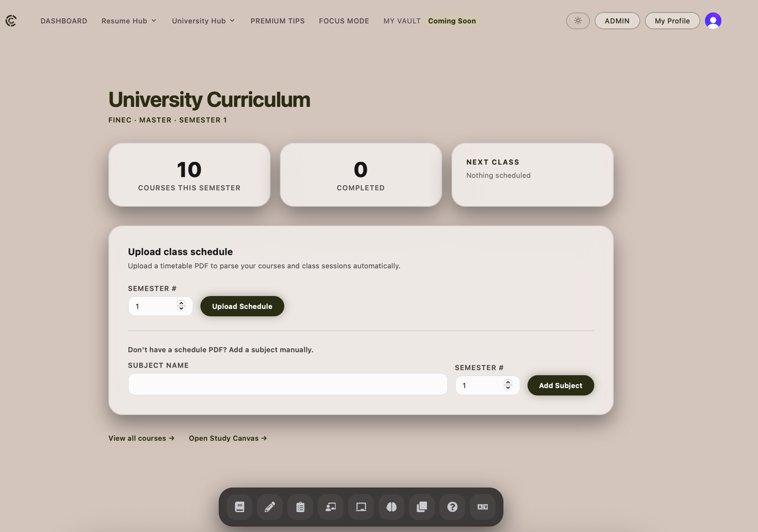
Task: Click the Add Subject Semester # number field
Action: click(x=487, y=385)
